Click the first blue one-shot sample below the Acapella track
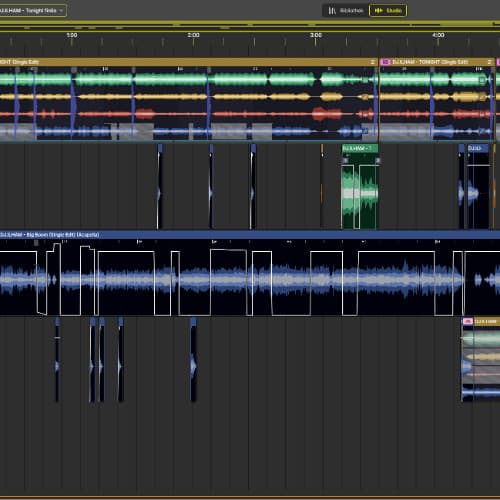Viewport: 500px width, 500px height. point(57,359)
